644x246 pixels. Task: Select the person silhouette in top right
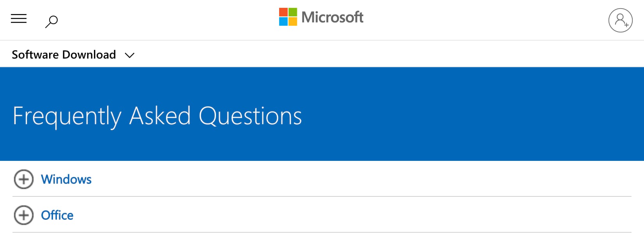click(620, 20)
